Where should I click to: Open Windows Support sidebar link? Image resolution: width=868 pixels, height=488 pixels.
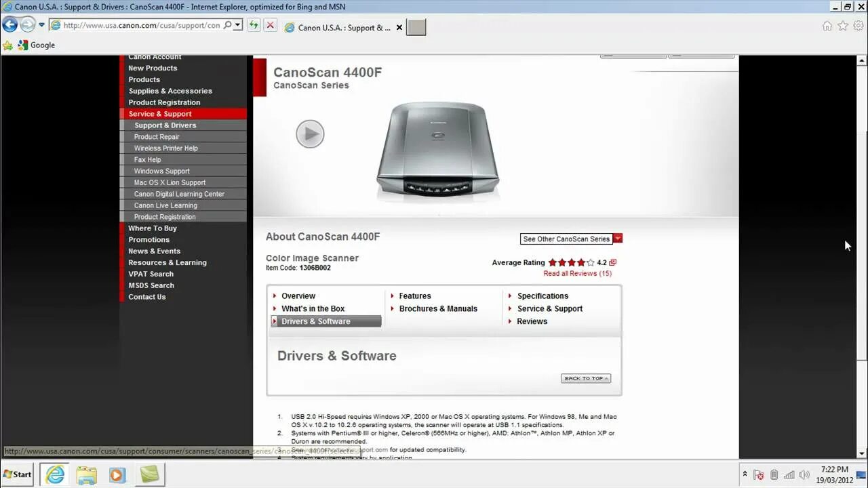(161, 171)
